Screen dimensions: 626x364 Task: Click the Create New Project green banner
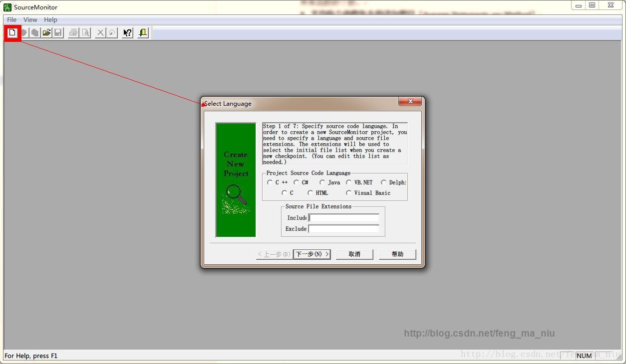pyautogui.click(x=236, y=180)
